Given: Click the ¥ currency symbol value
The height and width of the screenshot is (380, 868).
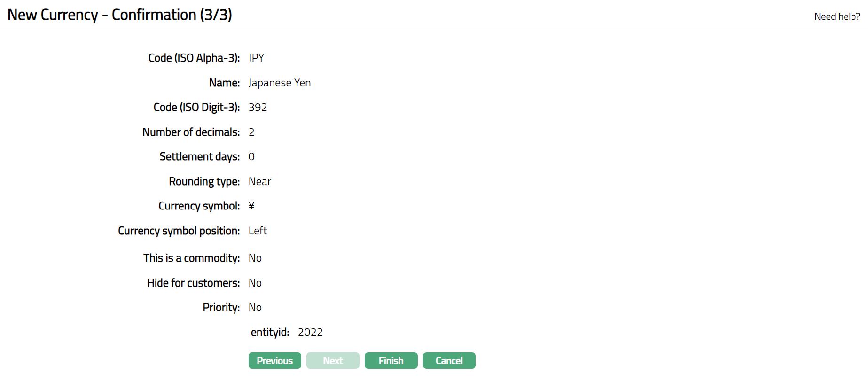Looking at the screenshot, I should 251,206.
